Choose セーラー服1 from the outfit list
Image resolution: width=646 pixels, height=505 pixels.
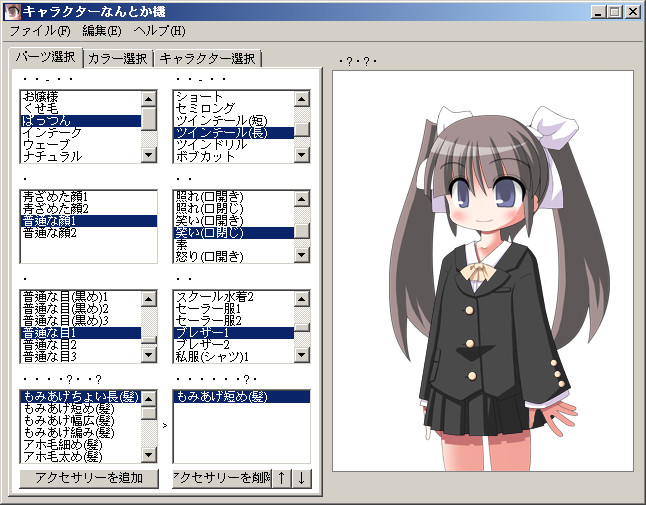(208, 308)
